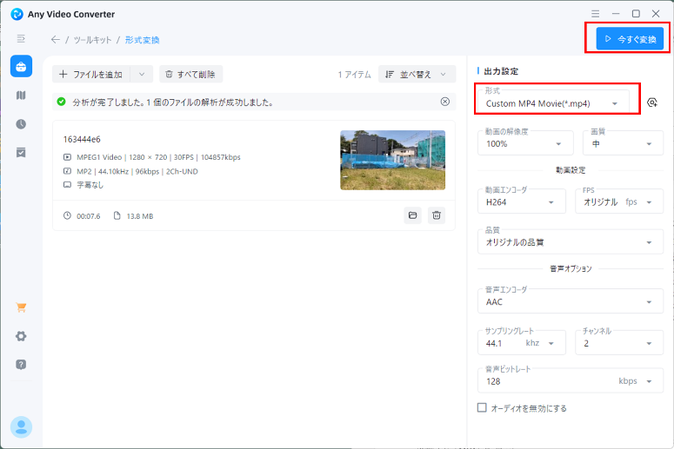Dismiss the analysis complete notification

pos(445,102)
